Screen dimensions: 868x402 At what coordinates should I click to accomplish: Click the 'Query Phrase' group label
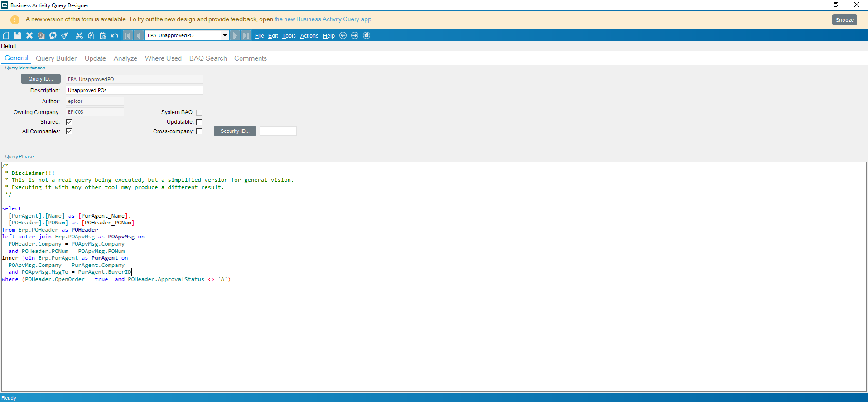pyautogui.click(x=19, y=157)
